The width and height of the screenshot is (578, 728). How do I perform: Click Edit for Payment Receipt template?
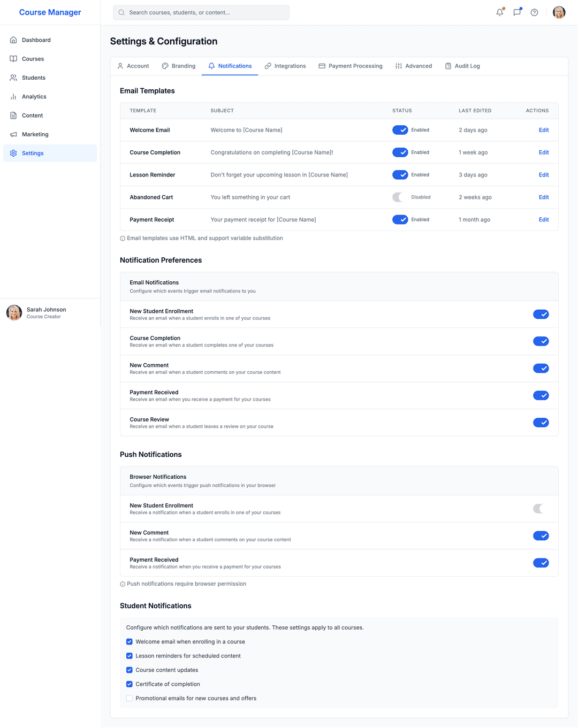click(543, 220)
